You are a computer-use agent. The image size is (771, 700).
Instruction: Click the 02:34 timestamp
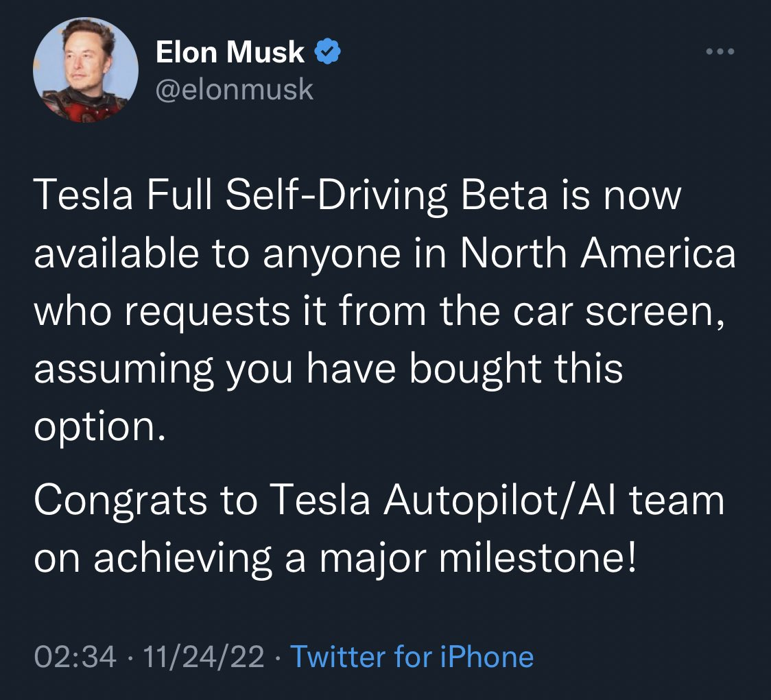[x=75, y=657]
